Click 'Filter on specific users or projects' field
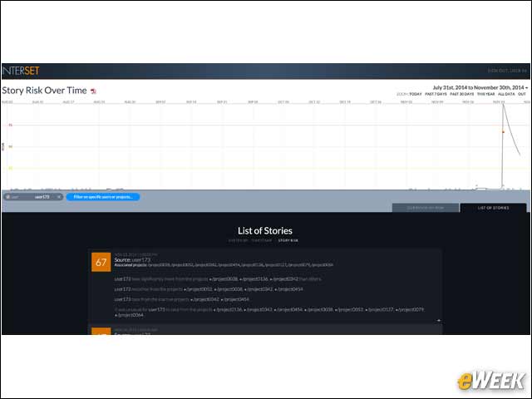Viewport: 532px width, 399px height. [x=103, y=197]
